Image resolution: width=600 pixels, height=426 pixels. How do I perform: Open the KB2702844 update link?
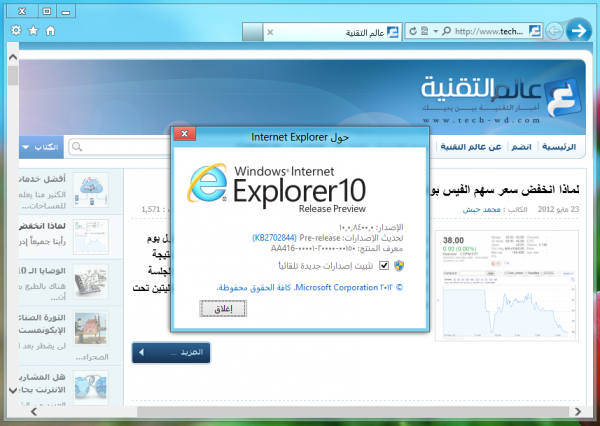coord(274,238)
